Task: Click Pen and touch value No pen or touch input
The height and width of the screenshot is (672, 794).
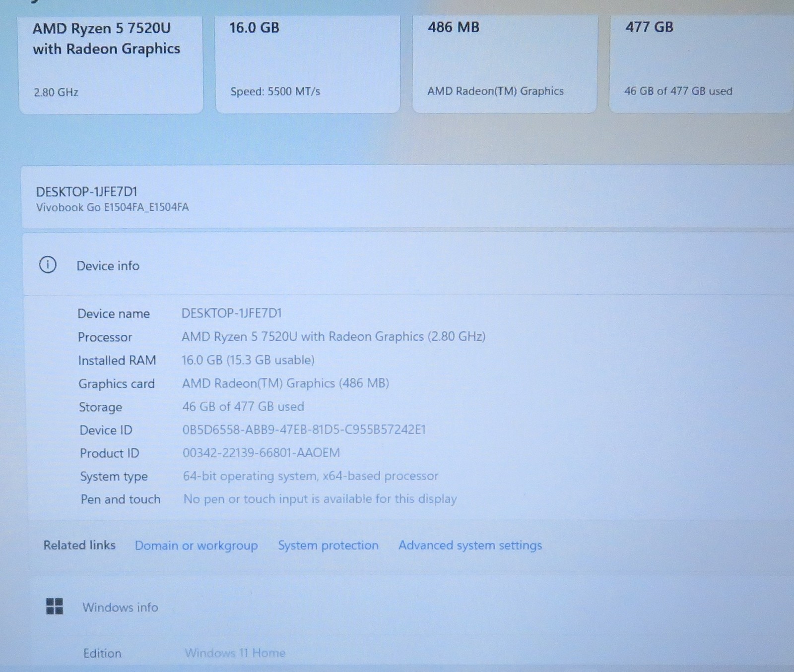Action: [320, 499]
